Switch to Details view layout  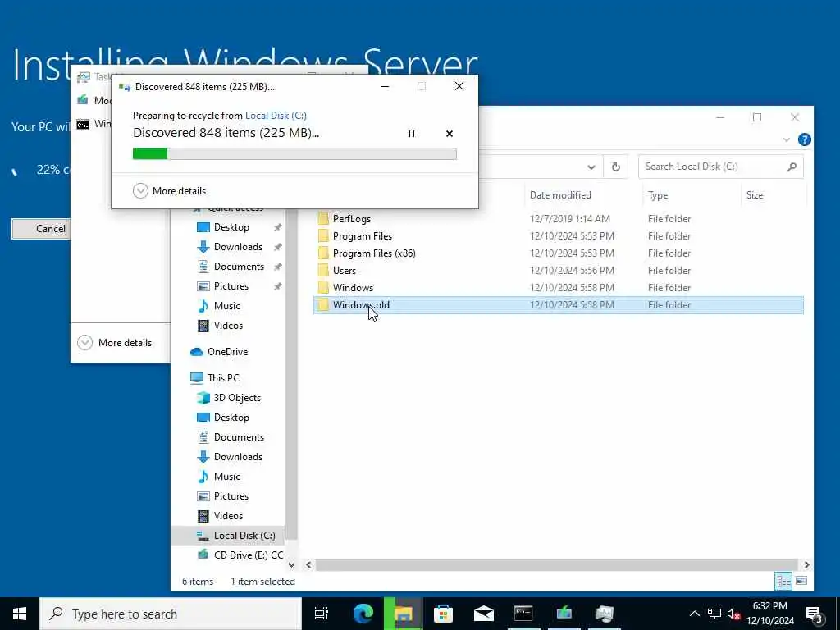pos(783,581)
